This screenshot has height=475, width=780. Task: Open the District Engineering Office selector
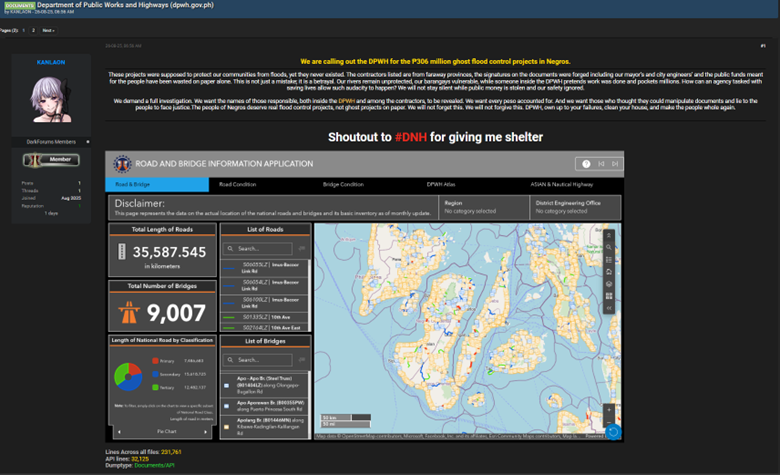pos(576,207)
